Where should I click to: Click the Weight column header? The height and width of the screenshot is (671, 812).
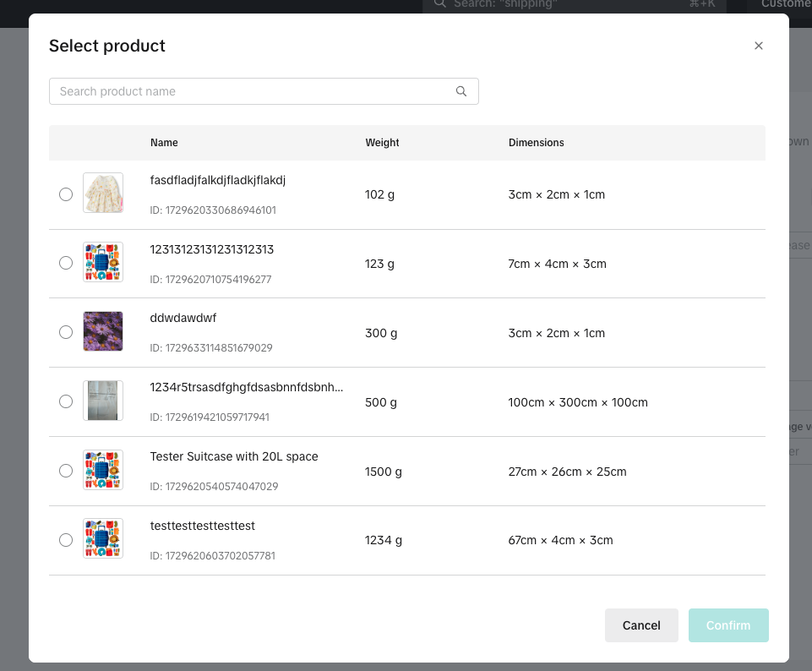click(x=382, y=143)
